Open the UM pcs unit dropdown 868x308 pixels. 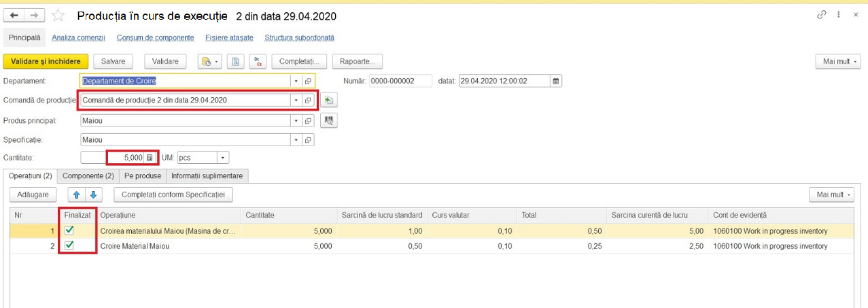click(223, 158)
